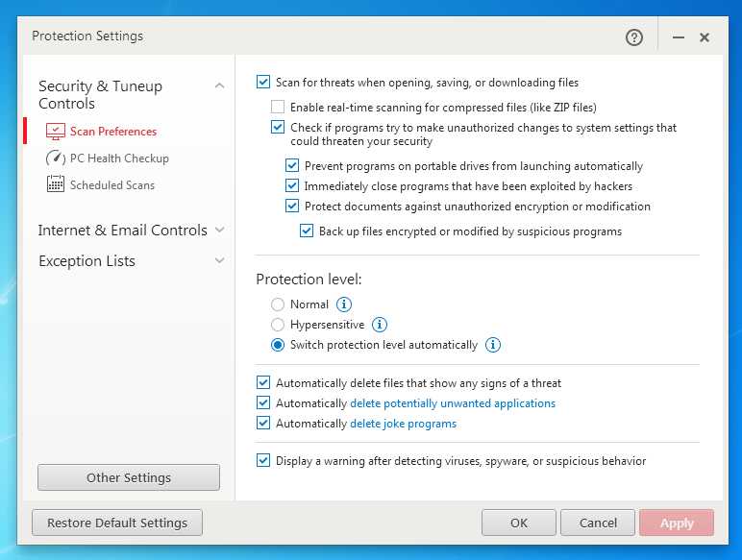Click the PC Health Checkup gauge icon

56,158
